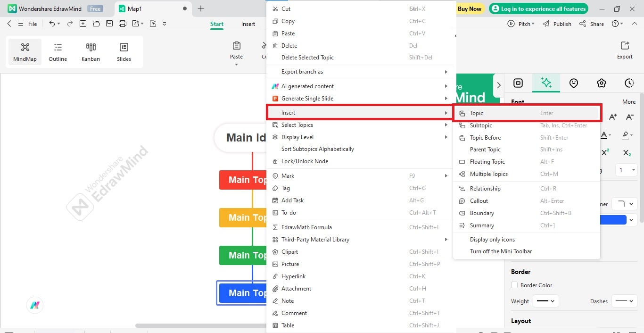
Task: Open the Kanban view
Action: click(x=91, y=52)
